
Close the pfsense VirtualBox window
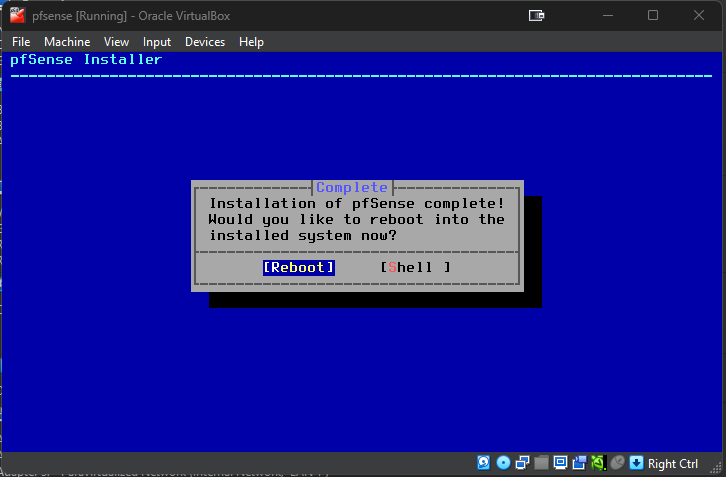click(699, 16)
